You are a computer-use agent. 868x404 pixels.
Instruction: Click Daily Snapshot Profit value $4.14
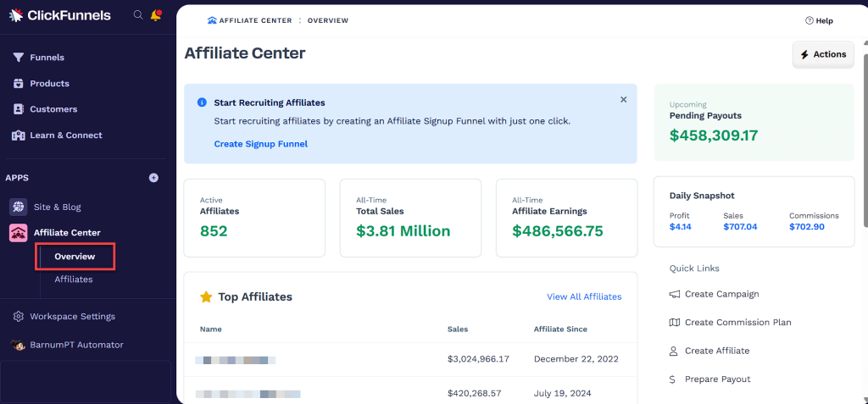tap(681, 226)
